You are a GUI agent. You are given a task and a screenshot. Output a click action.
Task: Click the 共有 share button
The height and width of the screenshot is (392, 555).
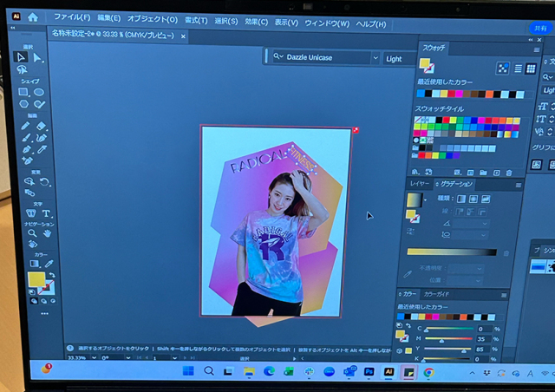[x=539, y=28]
